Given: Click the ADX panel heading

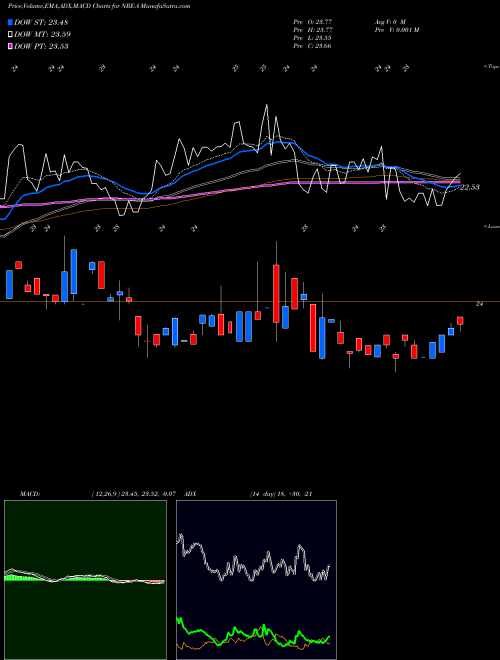Looking at the screenshot, I should pyautogui.click(x=191, y=494).
